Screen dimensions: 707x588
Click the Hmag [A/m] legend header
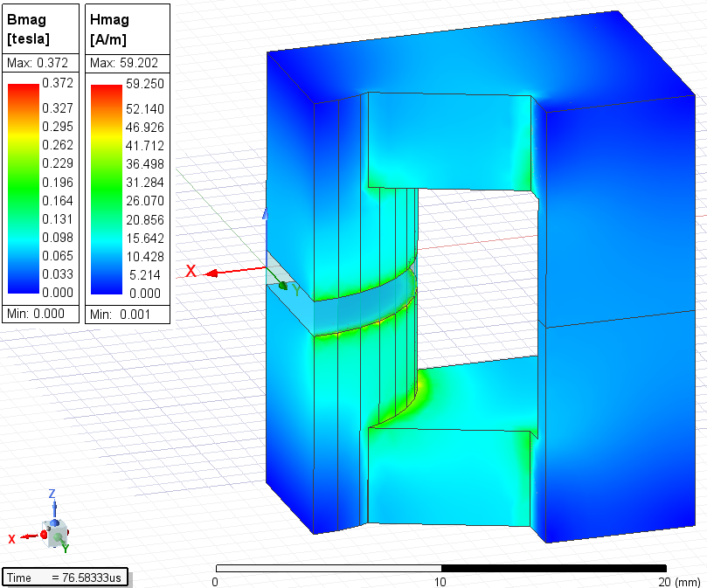124,29
